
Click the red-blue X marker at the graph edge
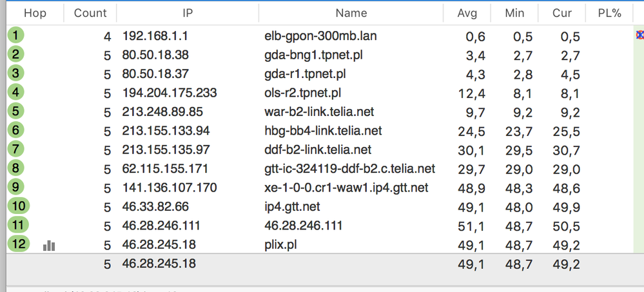pos(639,35)
